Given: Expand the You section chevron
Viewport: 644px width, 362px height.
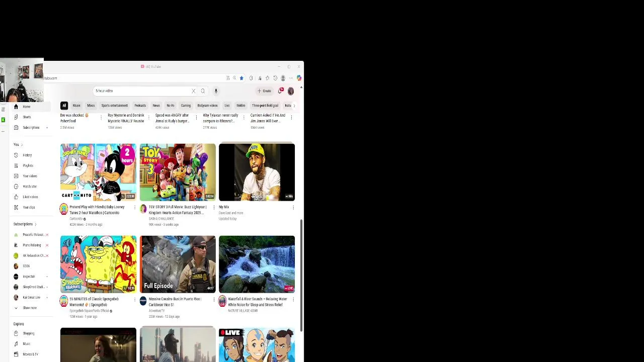Looking at the screenshot, I should pyautogui.click(x=22, y=145).
